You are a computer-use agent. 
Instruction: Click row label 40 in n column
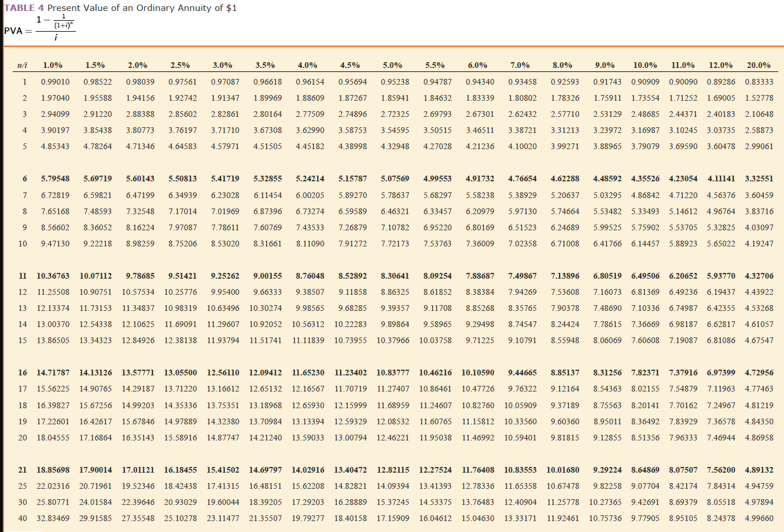click(22, 518)
